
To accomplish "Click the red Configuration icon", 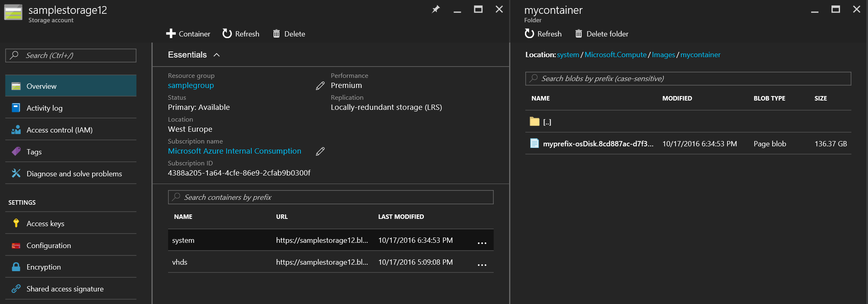I will [16, 245].
